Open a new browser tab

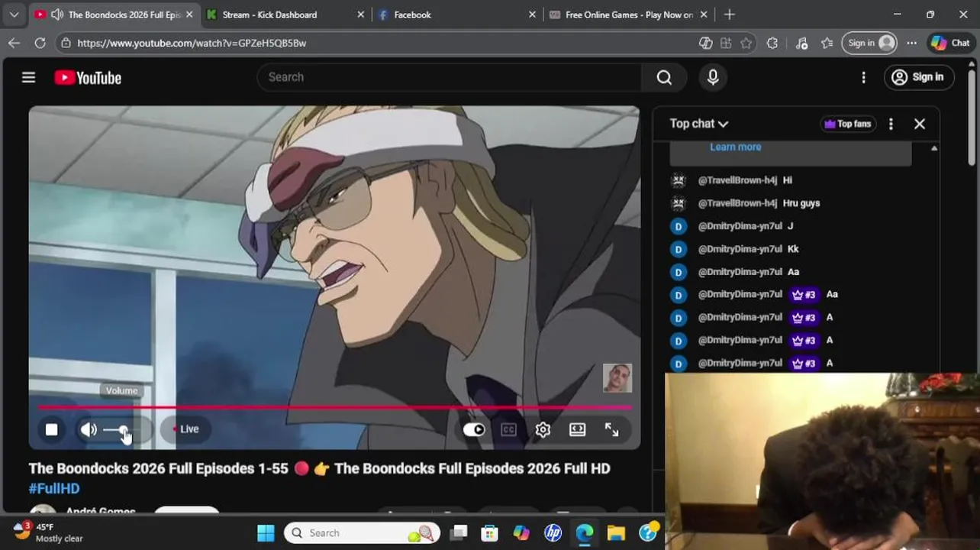(730, 15)
